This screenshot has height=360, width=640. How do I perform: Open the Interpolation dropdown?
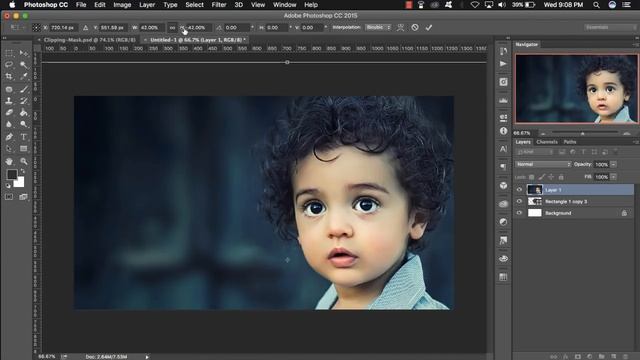[x=378, y=27]
